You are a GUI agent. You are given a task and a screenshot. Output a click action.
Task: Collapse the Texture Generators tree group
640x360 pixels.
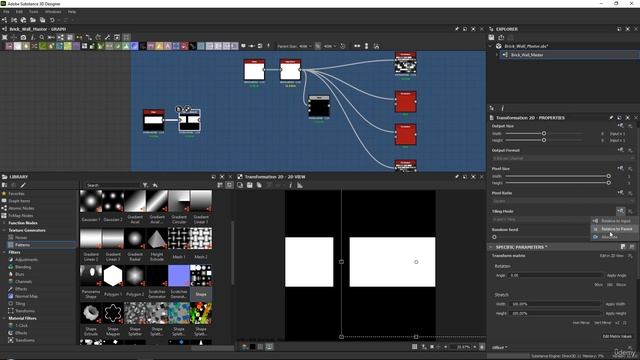pos(4,230)
